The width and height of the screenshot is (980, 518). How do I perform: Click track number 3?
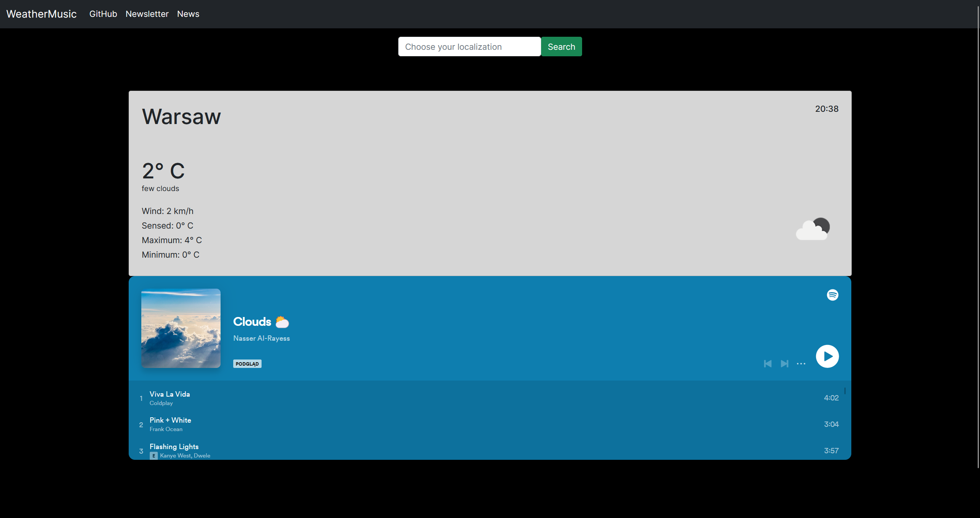(x=141, y=451)
